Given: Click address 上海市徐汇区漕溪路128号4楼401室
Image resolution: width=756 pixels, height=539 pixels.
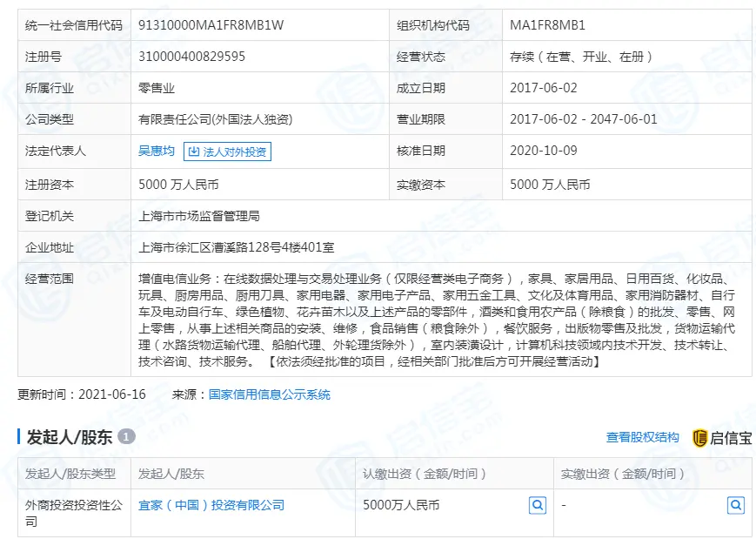Looking at the screenshot, I should pos(237,247).
